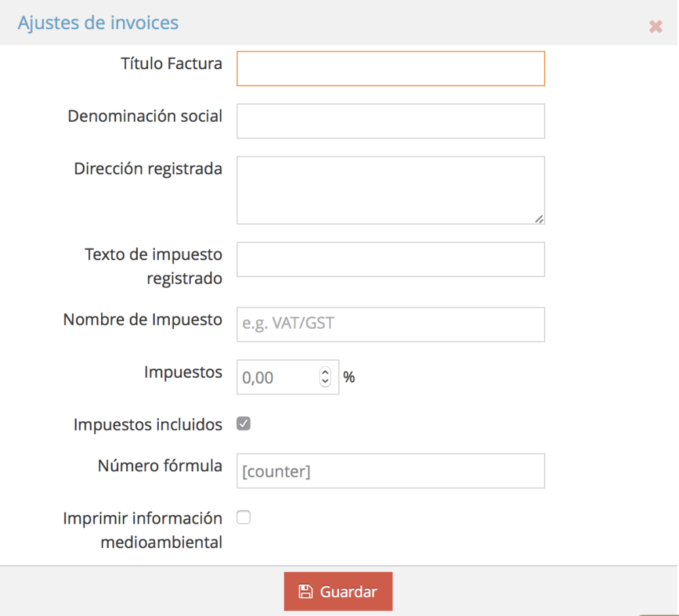This screenshot has width=679, height=616.
Task: Close the Ajustes de invoices dialog
Action: coord(655,26)
